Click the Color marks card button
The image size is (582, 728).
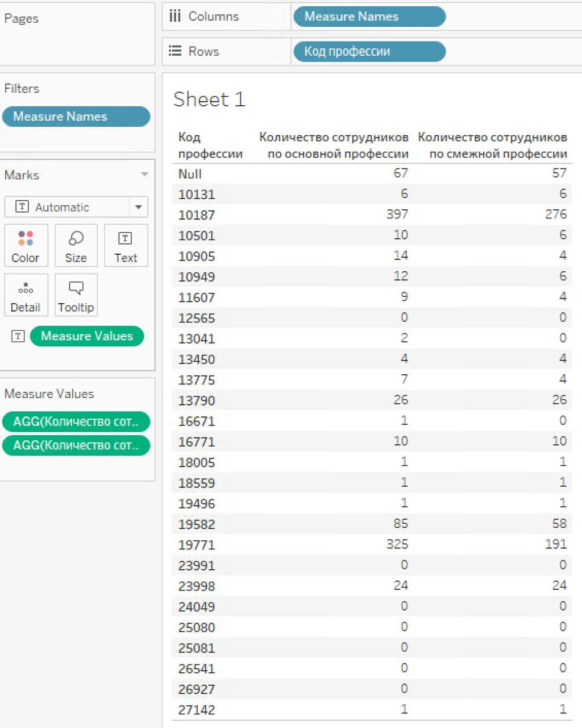click(26, 246)
